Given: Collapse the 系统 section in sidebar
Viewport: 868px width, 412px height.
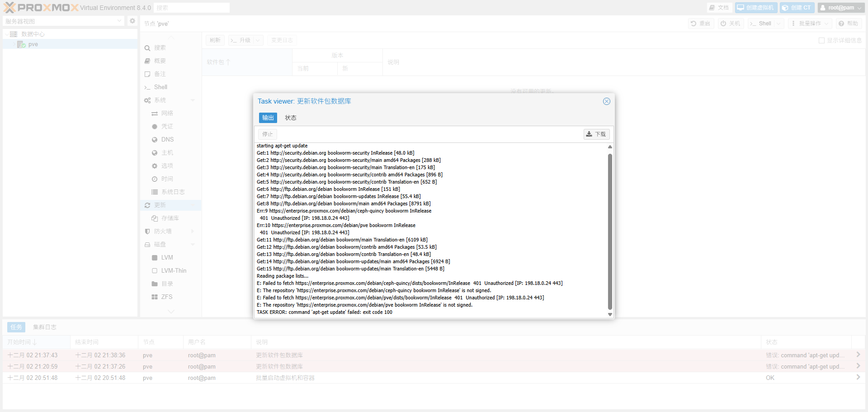Looking at the screenshot, I should (193, 100).
